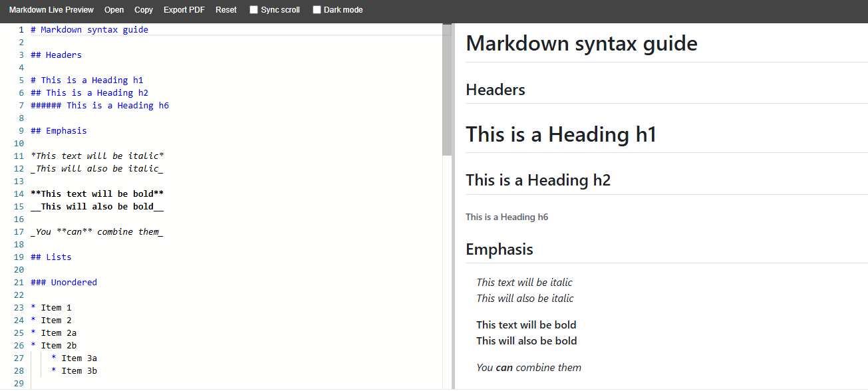Turn on the Dark mode checkbox

click(x=317, y=10)
